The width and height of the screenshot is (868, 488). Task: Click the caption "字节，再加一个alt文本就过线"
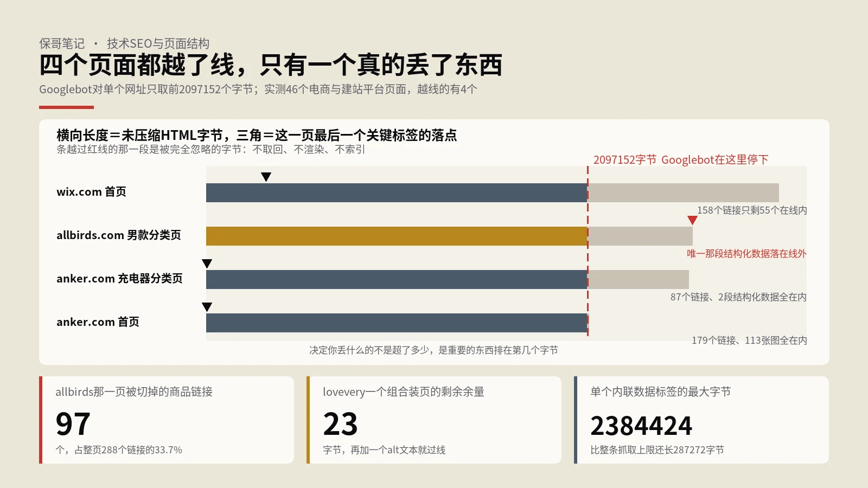(384, 450)
